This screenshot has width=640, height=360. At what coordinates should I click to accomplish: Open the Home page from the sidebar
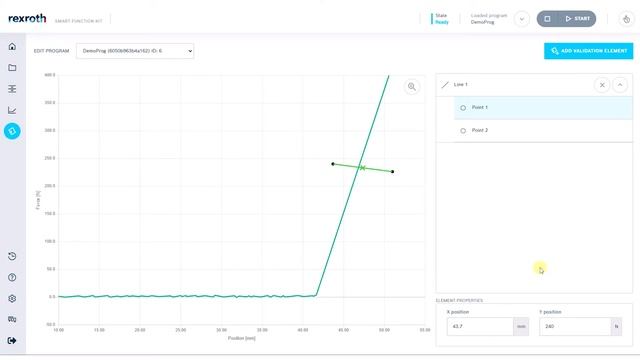click(12, 47)
